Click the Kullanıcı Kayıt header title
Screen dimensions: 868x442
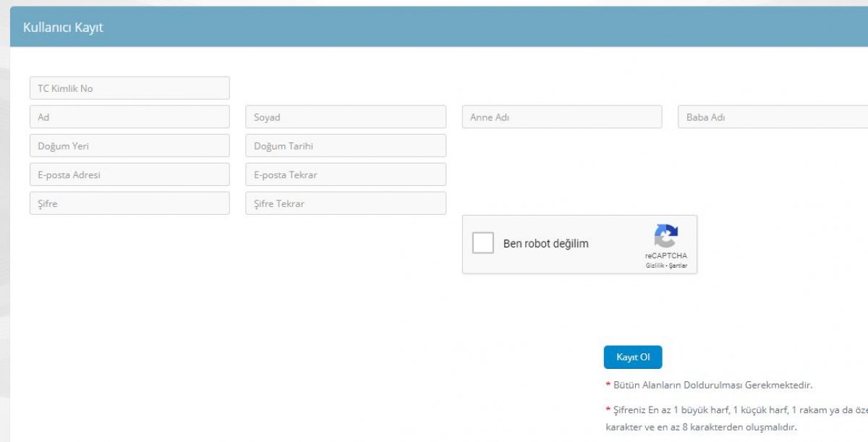[64, 27]
